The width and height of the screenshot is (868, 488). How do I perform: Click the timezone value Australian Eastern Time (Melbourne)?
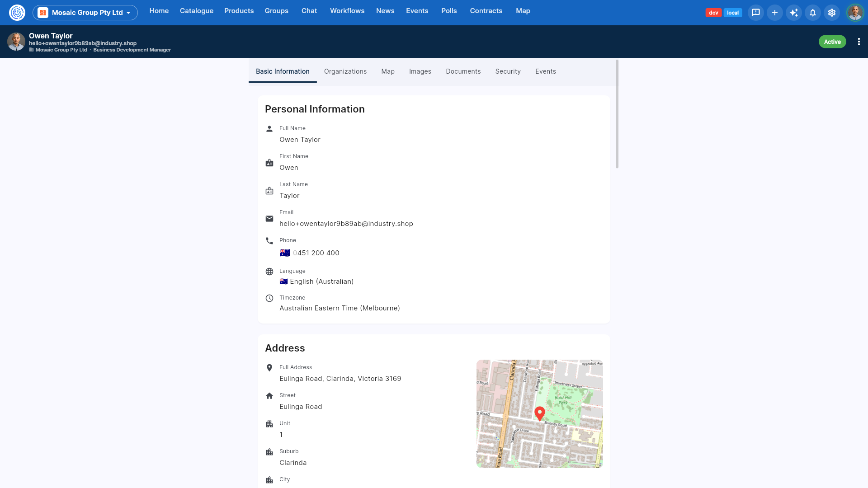coord(340,308)
